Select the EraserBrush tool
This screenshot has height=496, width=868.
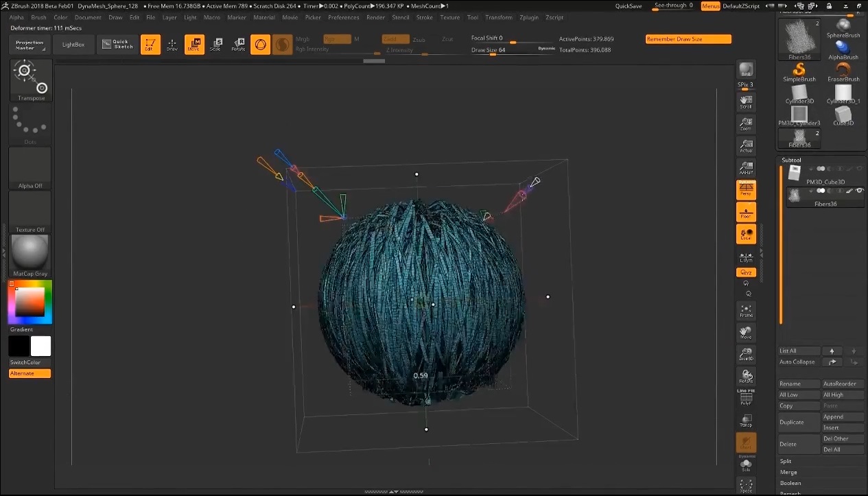843,72
